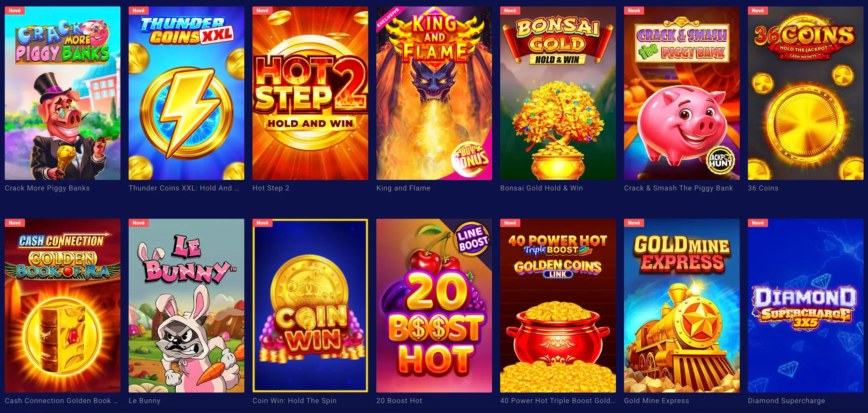Launch the Gold Mine Express train game
868x413 pixels.
click(682, 305)
